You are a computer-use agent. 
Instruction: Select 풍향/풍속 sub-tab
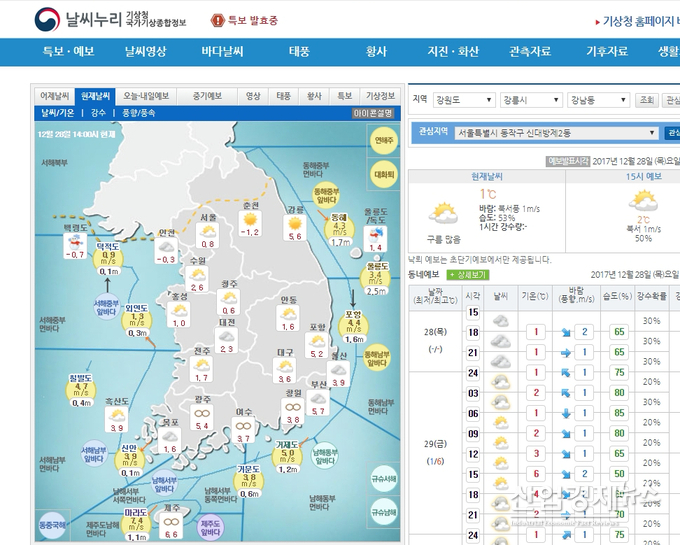coord(138,113)
